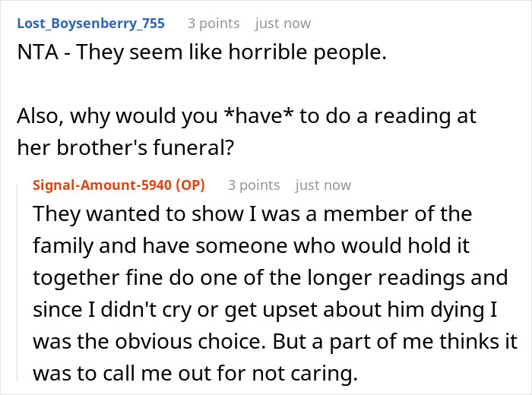Image resolution: width=532 pixels, height=395 pixels.
Task: Click the just now timestamp beside Lost_Boysenberry_755
Action: 283,24
